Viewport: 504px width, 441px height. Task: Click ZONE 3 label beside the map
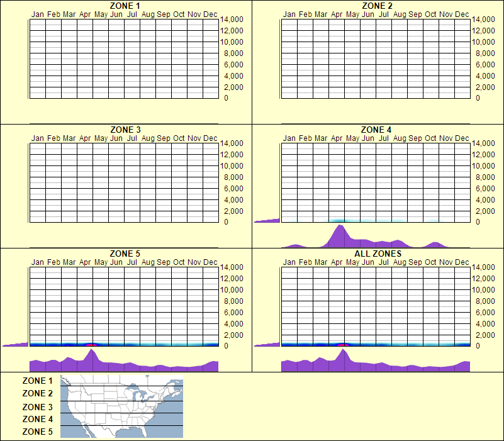click(37, 407)
